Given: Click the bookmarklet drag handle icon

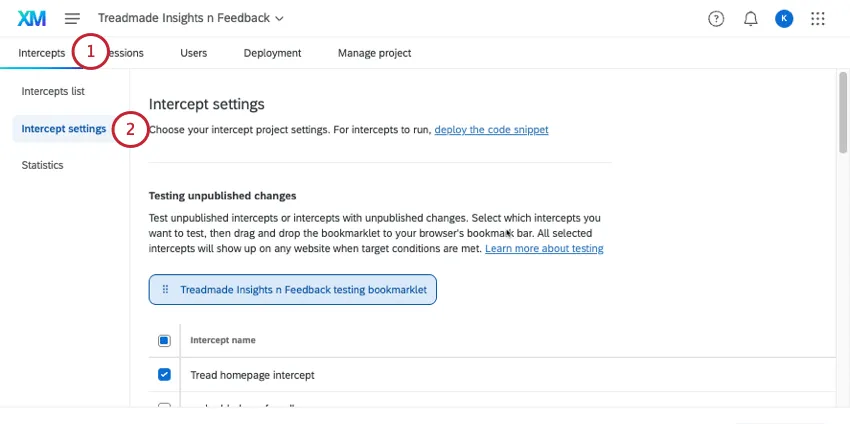Looking at the screenshot, I should 165,290.
